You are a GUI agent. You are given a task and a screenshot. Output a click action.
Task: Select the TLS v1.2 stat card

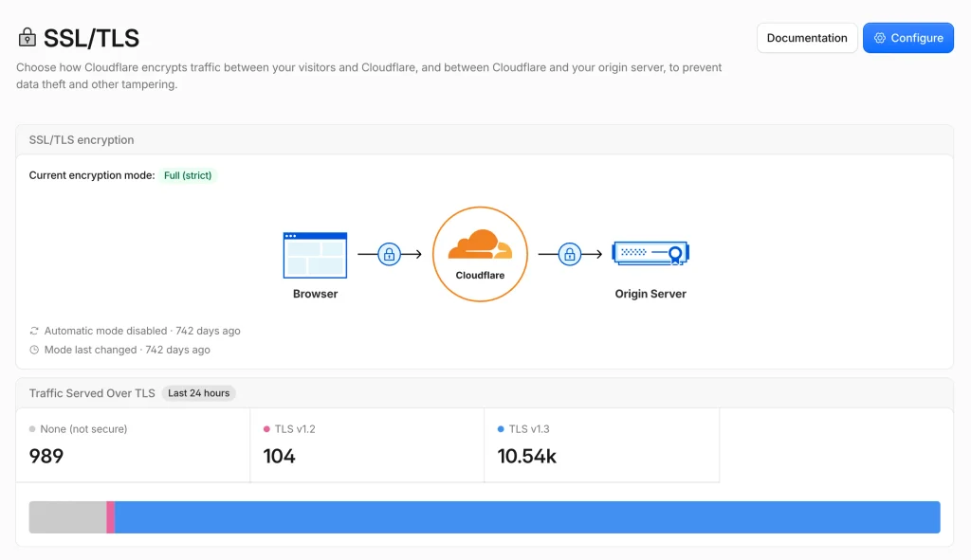pos(367,445)
